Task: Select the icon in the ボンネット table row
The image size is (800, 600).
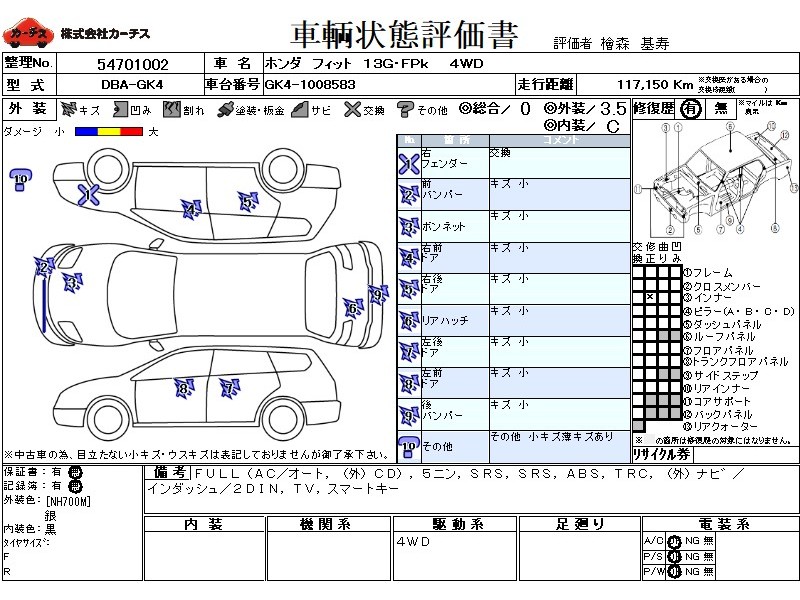Action: click(x=409, y=227)
